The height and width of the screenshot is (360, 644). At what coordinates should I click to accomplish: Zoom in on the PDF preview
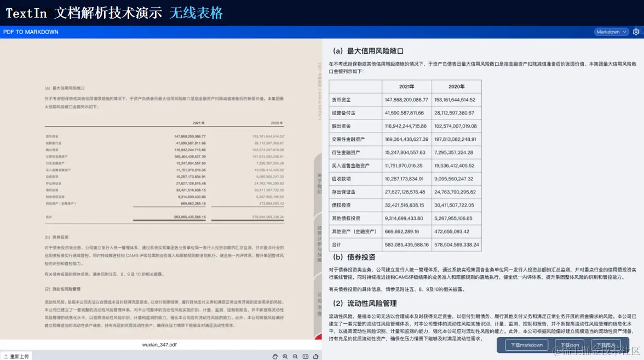(x=285, y=356)
